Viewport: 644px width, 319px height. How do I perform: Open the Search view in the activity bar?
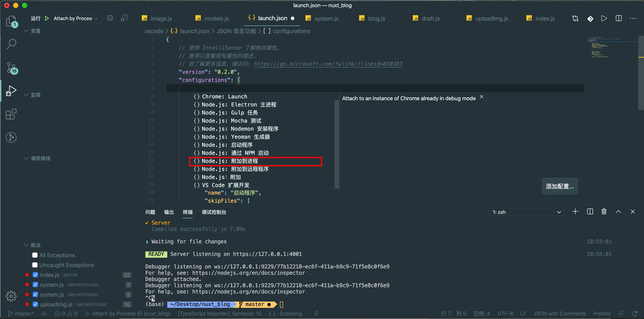pyautogui.click(x=11, y=44)
